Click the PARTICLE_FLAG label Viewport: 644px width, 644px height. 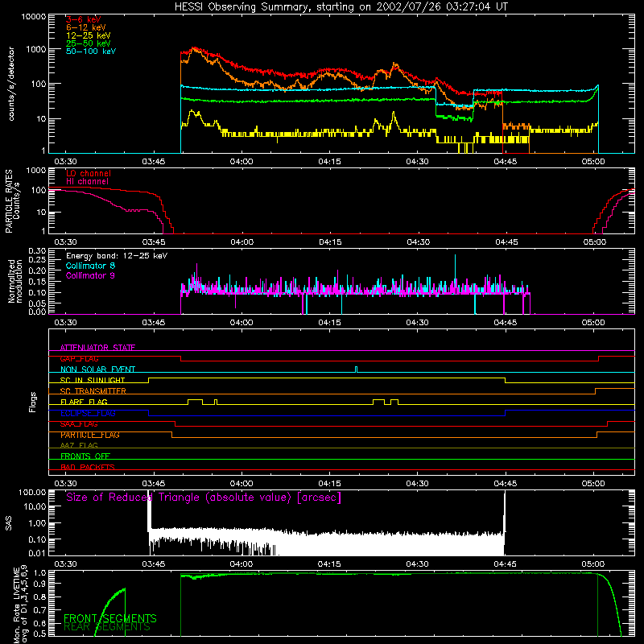point(90,435)
